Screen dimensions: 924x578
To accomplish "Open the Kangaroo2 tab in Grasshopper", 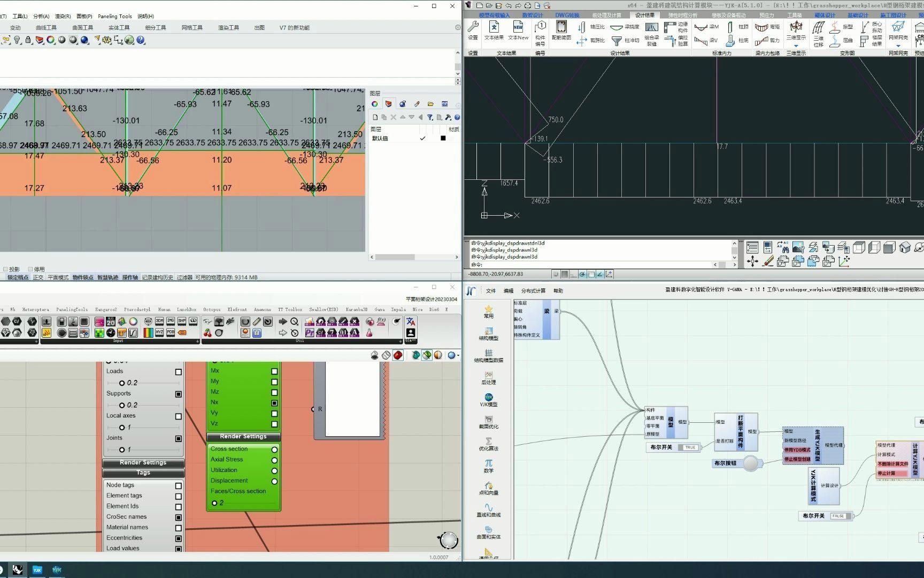I will tap(106, 309).
